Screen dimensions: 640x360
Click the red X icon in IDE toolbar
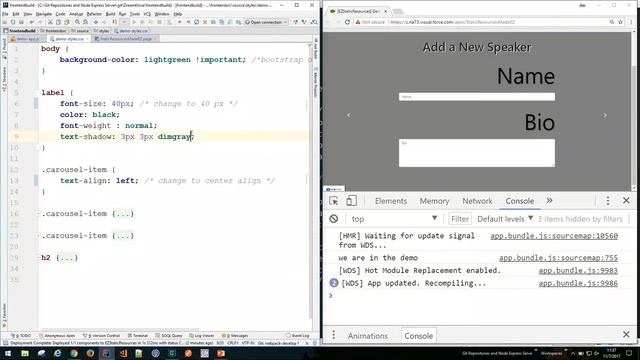click(x=205, y=22)
